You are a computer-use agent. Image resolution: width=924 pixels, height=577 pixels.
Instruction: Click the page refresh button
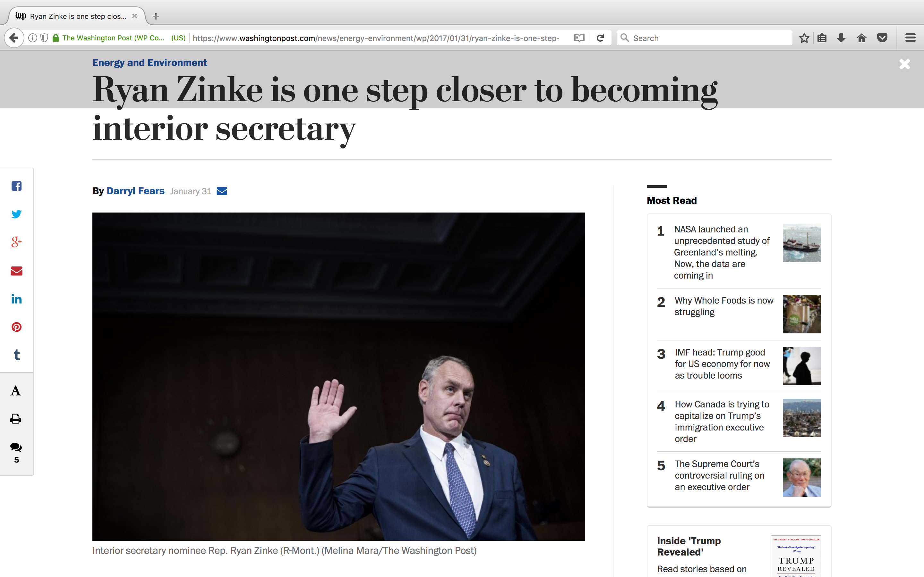coord(600,37)
